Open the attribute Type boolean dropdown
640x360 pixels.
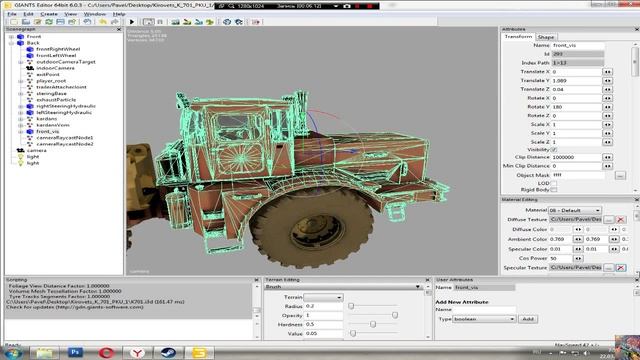pos(484,319)
